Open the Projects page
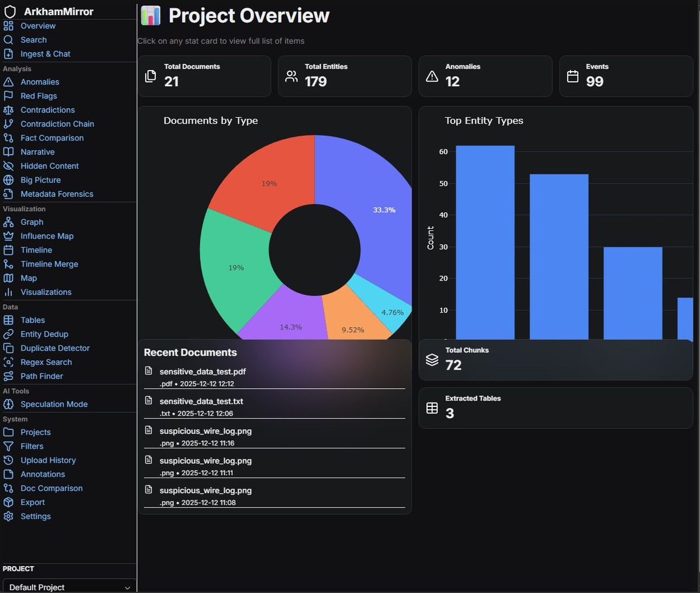 (x=36, y=431)
